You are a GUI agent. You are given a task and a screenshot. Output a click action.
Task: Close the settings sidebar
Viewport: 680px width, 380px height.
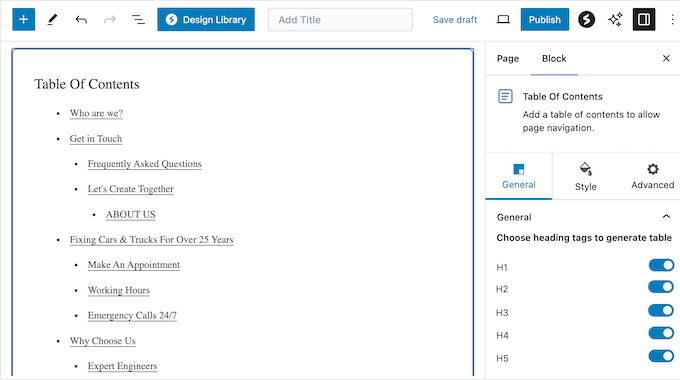pyautogui.click(x=666, y=58)
